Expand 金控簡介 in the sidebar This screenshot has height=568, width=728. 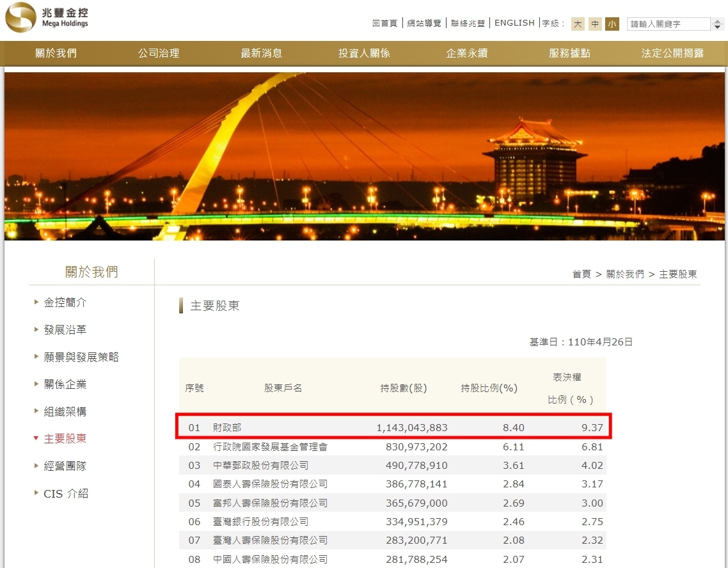click(x=65, y=303)
